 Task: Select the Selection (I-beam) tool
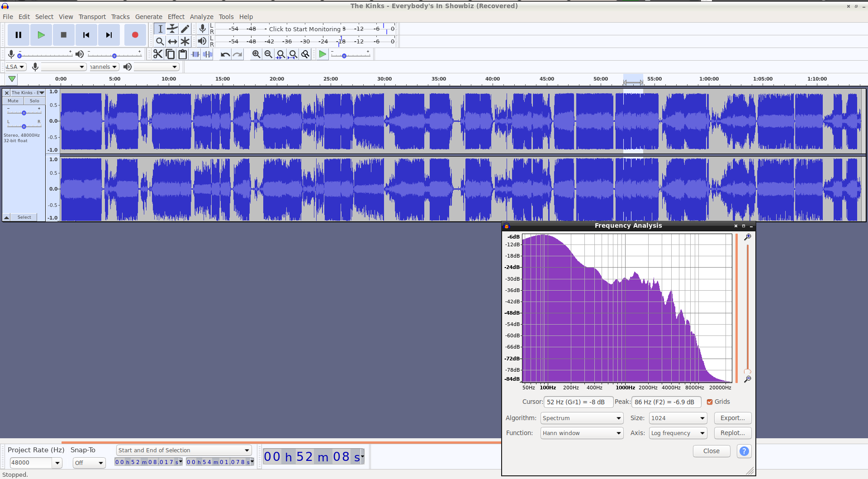click(x=160, y=29)
